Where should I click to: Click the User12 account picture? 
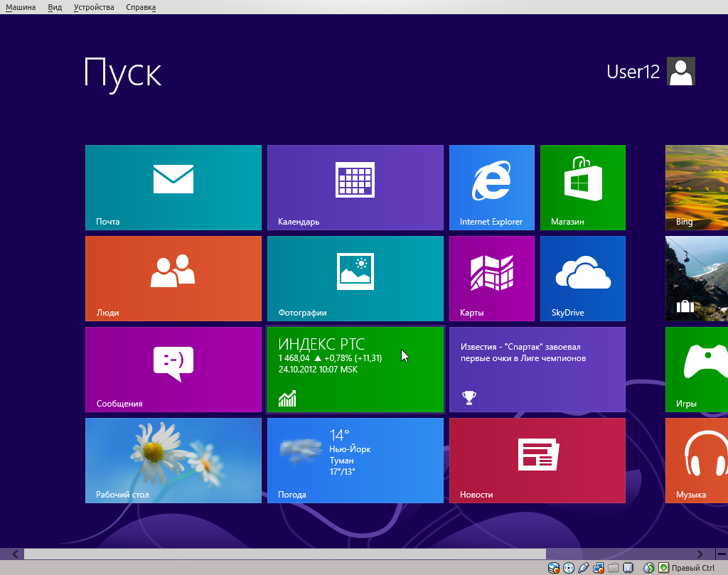(x=681, y=72)
